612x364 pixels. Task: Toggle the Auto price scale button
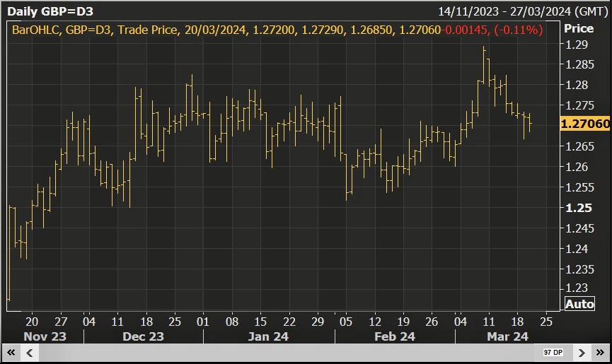point(579,305)
